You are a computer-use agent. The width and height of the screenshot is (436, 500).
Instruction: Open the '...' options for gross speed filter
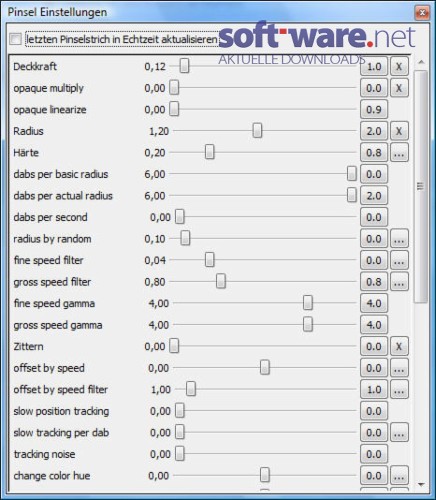pyautogui.click(x=399, y=282)
